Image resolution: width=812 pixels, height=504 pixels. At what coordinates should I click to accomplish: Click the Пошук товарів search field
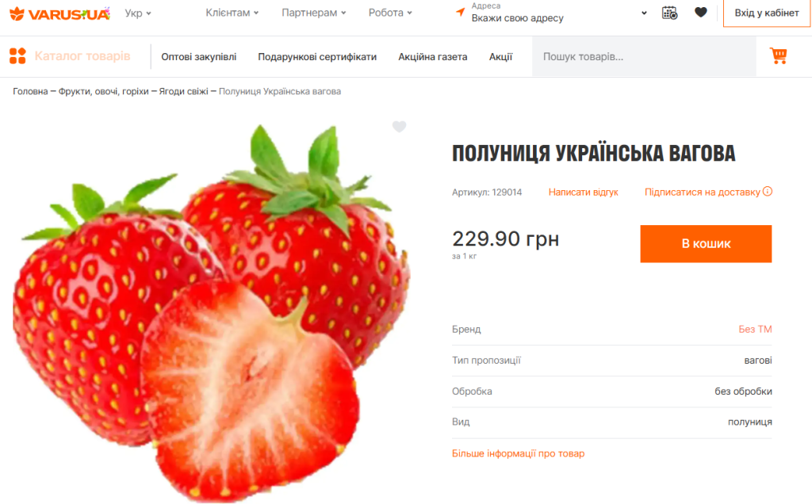click(x=644, y=56)
